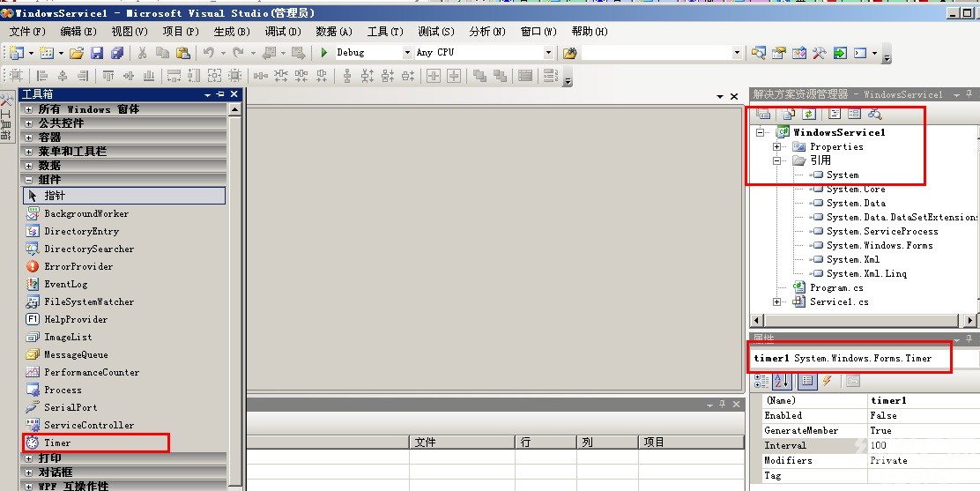The height and width of the screenshot is (491, 980).
Task: Toggle Properties list view button
Action: tap(807, 380)
